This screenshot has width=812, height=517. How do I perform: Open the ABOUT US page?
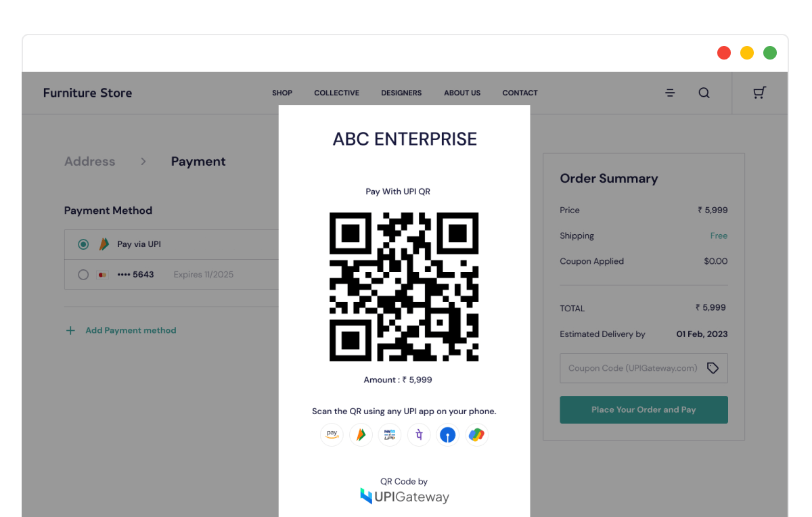462,93
